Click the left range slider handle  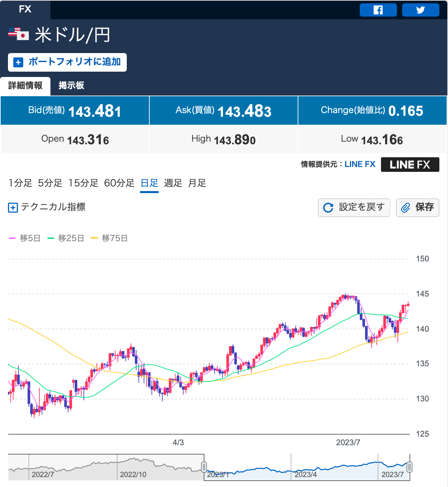point(204,467)
